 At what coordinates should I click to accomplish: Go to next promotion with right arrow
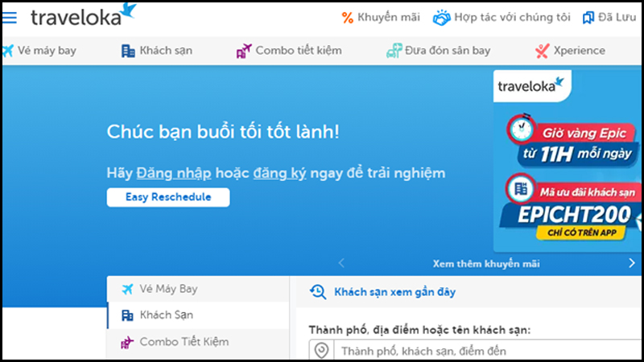point(632,263)
